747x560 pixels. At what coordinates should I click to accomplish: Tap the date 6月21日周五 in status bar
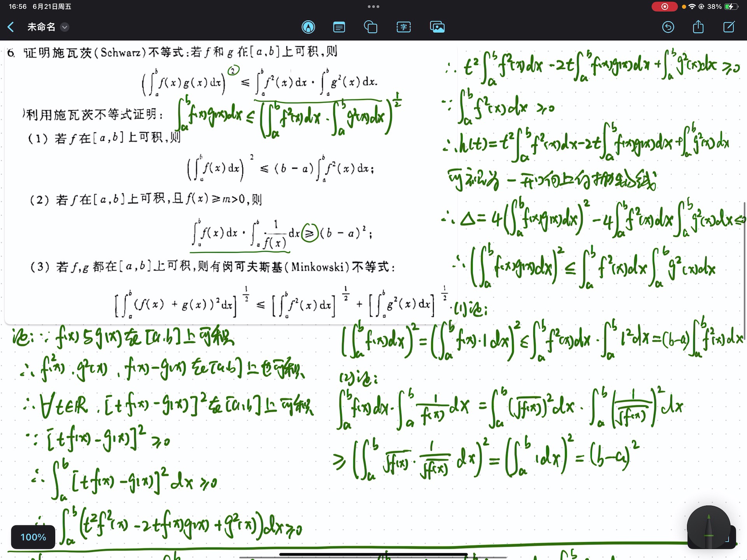click(x=52, y=7)
